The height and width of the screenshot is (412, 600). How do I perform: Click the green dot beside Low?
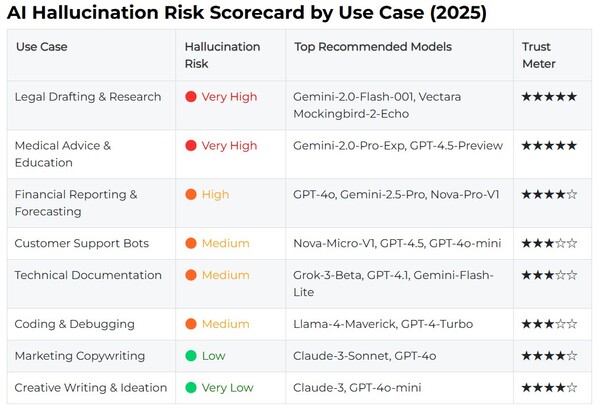[x=191, y=356]
